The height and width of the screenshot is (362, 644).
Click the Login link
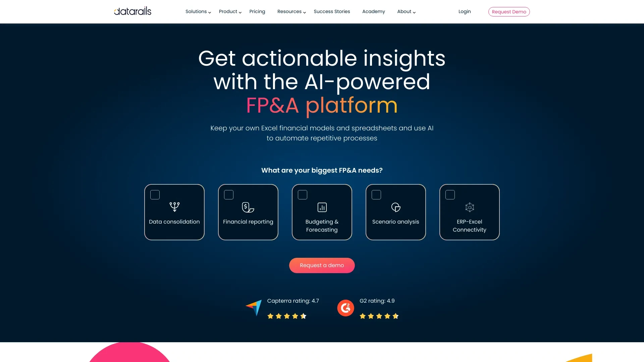coord(465,11)
